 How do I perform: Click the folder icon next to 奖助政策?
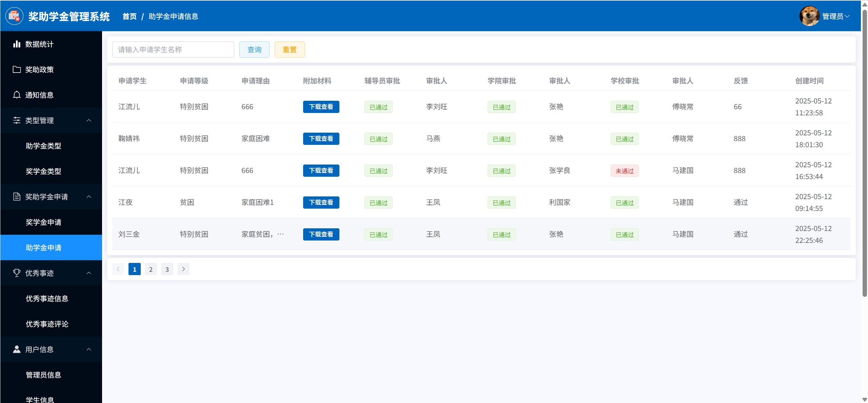17,70
